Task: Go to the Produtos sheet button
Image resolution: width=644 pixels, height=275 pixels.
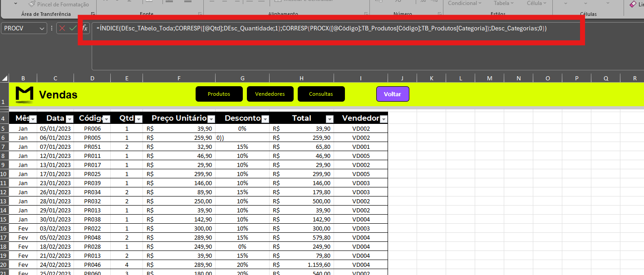Action: [x=219, y=94]
